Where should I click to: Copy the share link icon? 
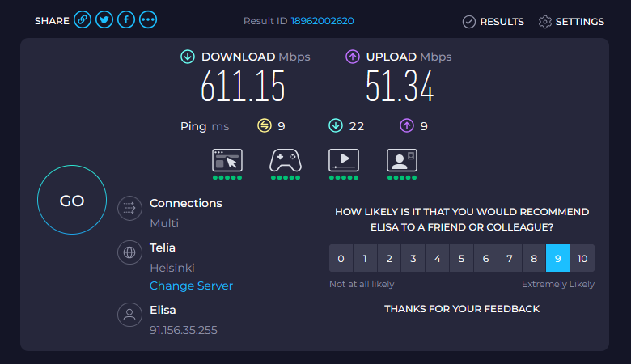pyautogui.click(x=82, y=19)
